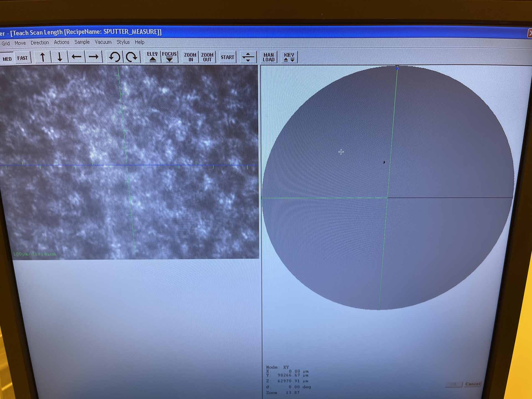Click the up/down level split icon
Screen dimensions: 532x399
coord(248,57)
